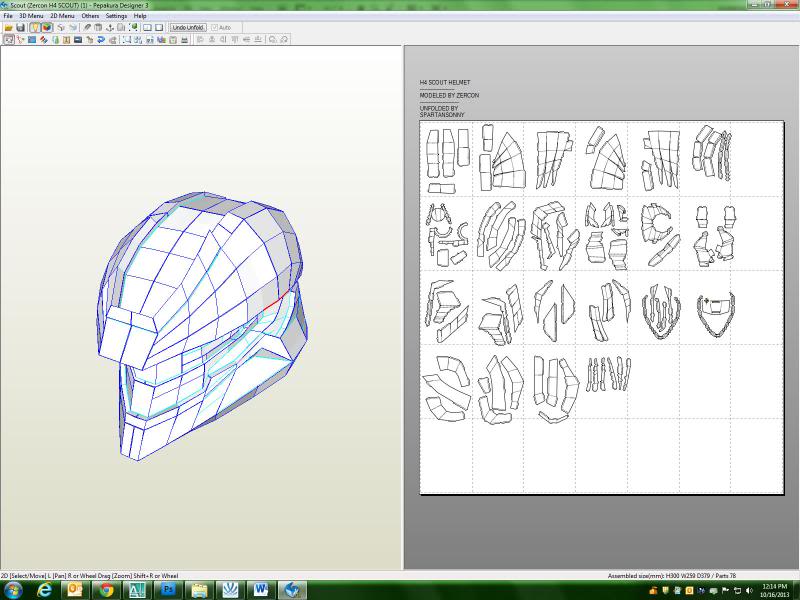Launch Internet Explorer from the taskbar
Image resolution: width=800 pixels, height=600 pixels.
pos(45,590)
